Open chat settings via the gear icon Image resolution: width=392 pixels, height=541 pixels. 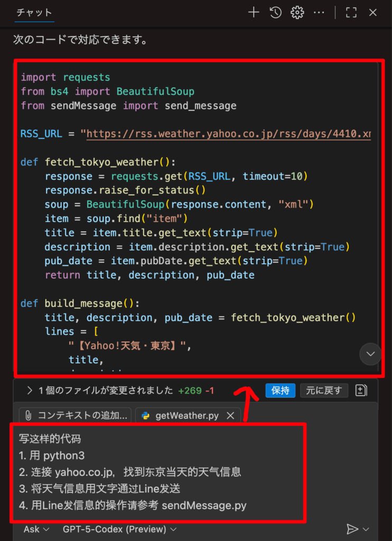[297, 13]
